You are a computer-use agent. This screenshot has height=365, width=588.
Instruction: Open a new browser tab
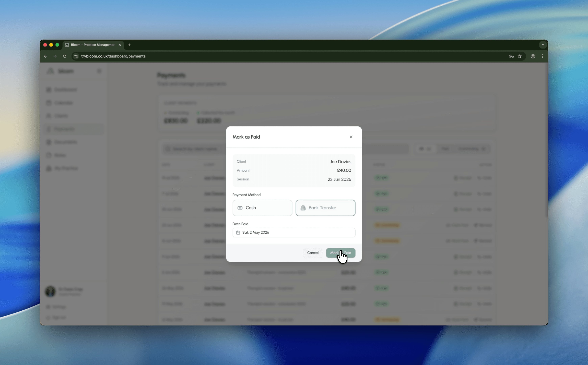(x=129, y=45)
